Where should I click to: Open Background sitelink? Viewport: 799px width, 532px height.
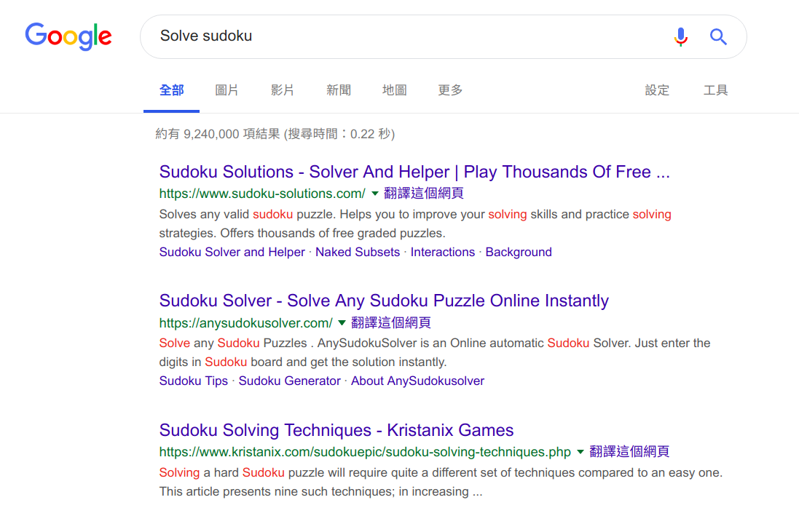click(x=519, y=252)
